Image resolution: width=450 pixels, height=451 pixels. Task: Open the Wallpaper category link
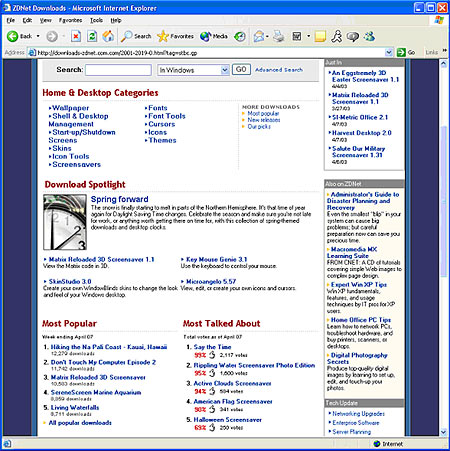(x=71, y=108)
